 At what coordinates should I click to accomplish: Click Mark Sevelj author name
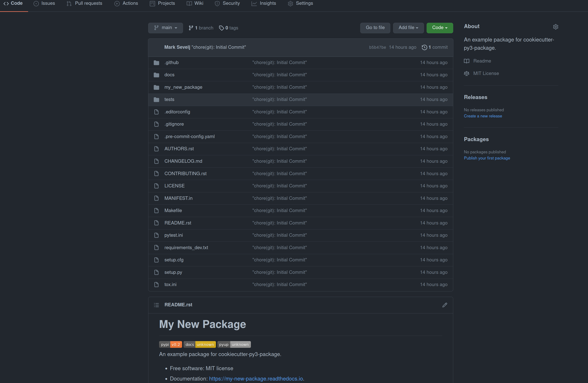click(x=177, y=47)
